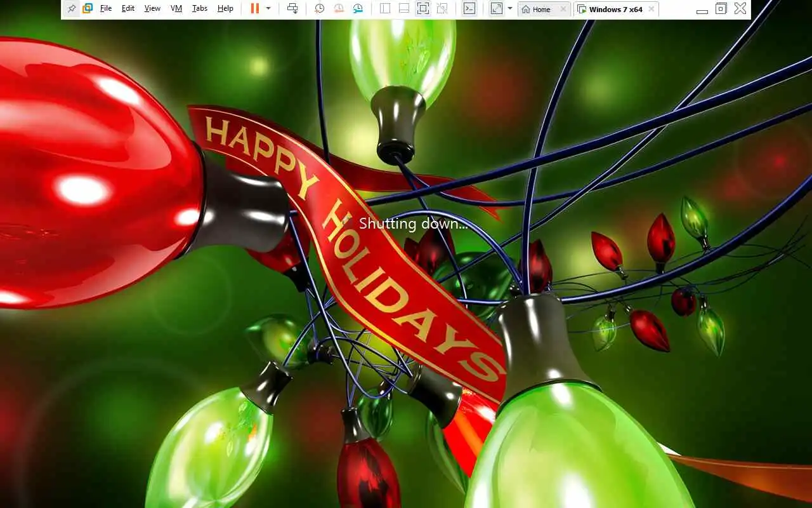
Task: Send Ctrl+Alt+Del to the virtual machine
Action: point(292,9)
